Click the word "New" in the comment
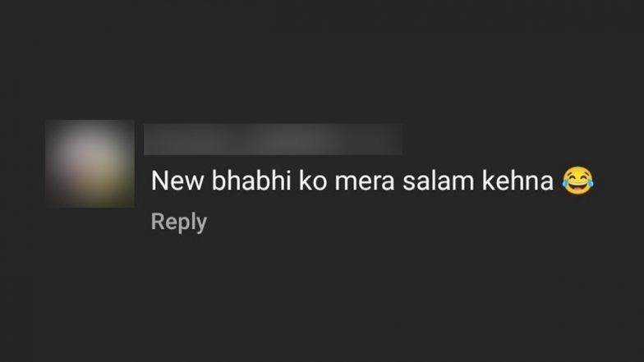This screenshot has height=362, width=644. click(x=177, y=181)
